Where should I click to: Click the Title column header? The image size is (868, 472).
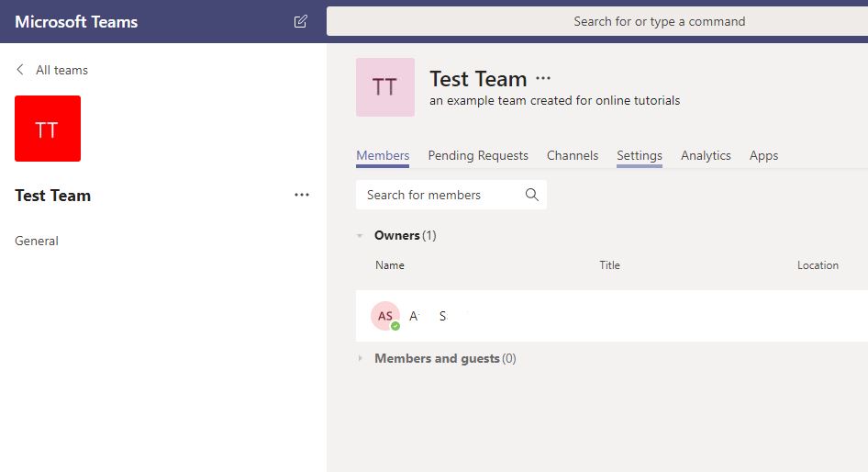pyautogui.click(x=609, y=265)
